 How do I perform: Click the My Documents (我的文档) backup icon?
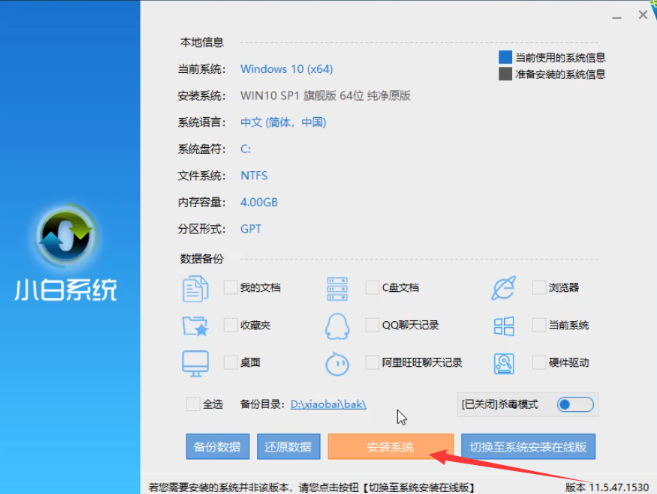pos(194,288)
